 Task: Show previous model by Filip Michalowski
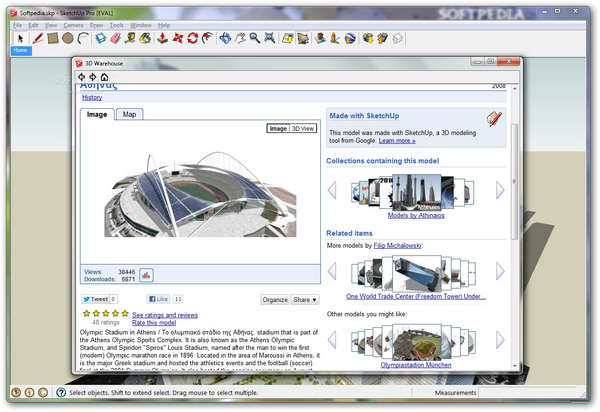pos(332,271)
